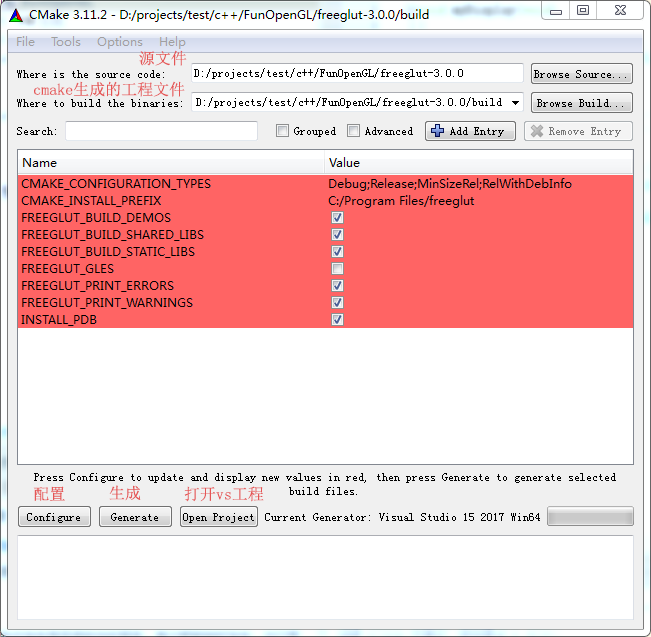This screenshot has width=651, height=637.
Task: Click the Search input field
Action: pos(162,131)
